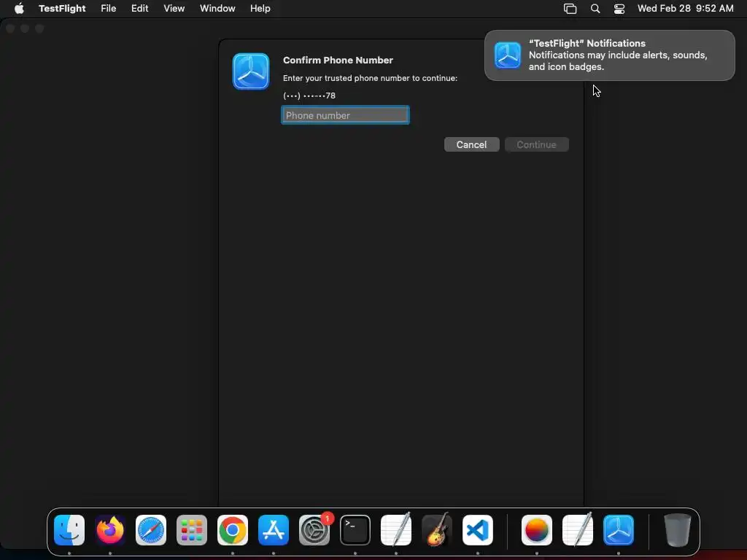Open Safari in the Dock
The width and height of the screenshot is (747, 560).
[x=151, y=529]
